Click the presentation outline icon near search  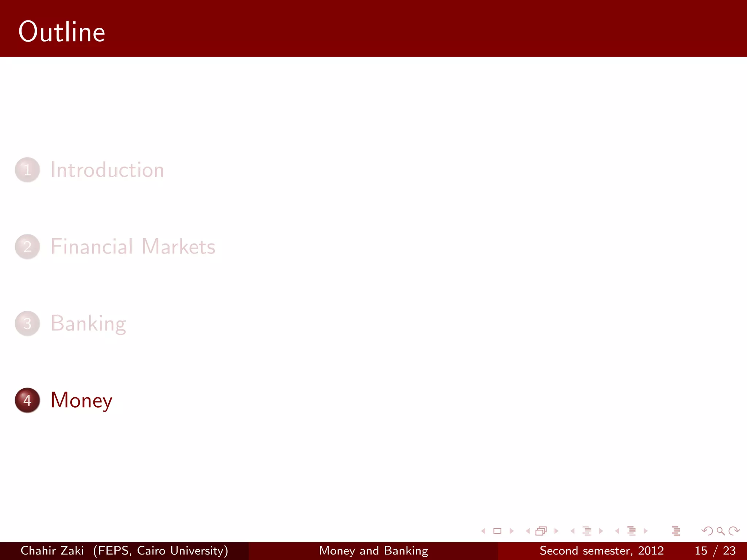[x=676, y=531]
